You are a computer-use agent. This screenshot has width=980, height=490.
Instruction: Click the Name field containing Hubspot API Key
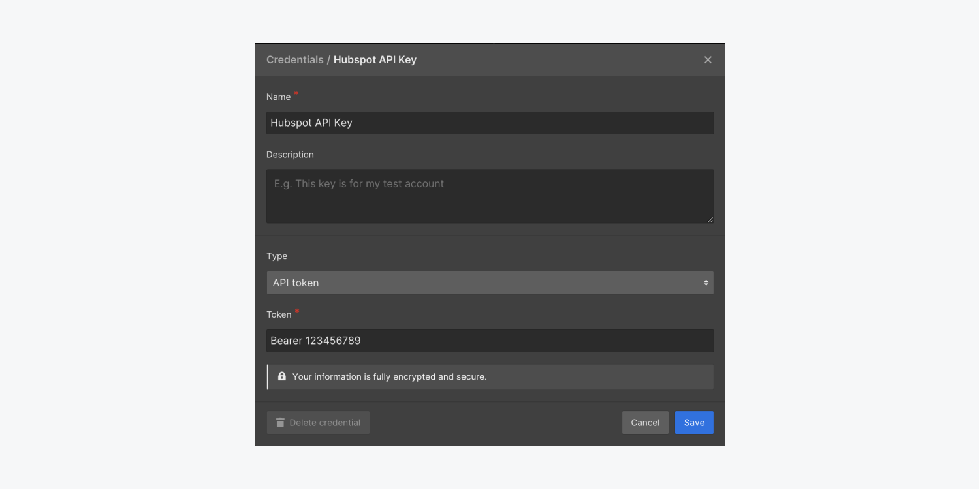[490, 123]
